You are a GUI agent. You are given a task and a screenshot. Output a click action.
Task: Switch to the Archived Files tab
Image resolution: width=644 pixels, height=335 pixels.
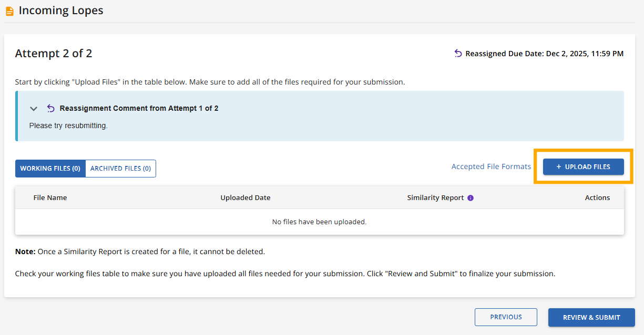[120, 169]
